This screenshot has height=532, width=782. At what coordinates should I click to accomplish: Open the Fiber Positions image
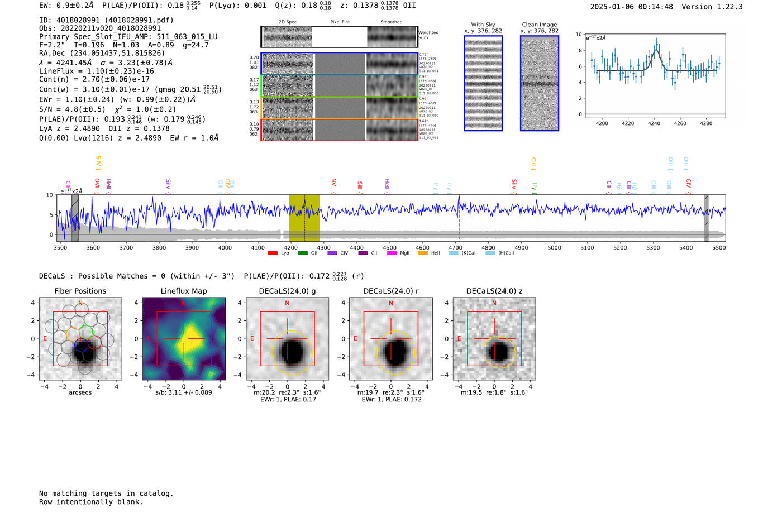(80, 338)
